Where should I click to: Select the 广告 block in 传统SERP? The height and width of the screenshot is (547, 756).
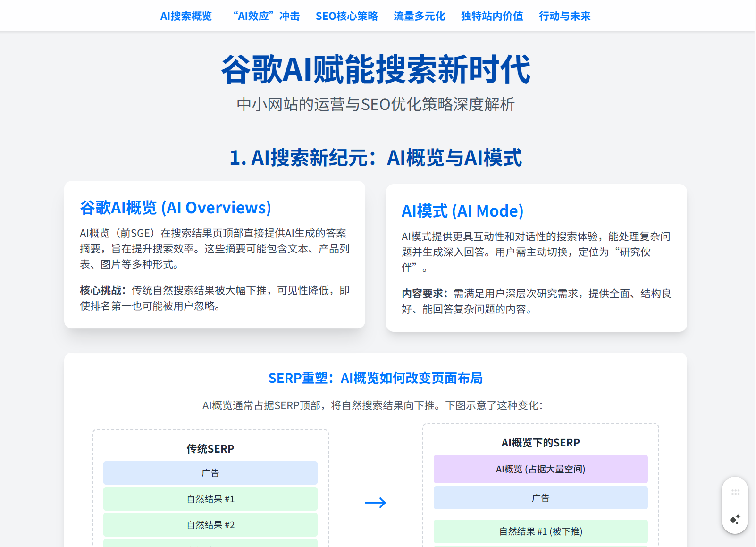210,473
